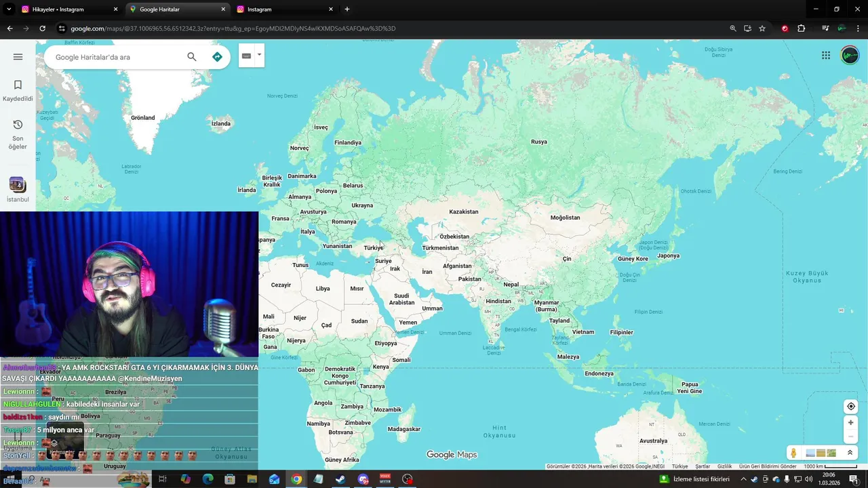Viewport: 868px width, 488px height.
Task: Open the İstanbul recent place thumbnail
Action: [18, 190]
